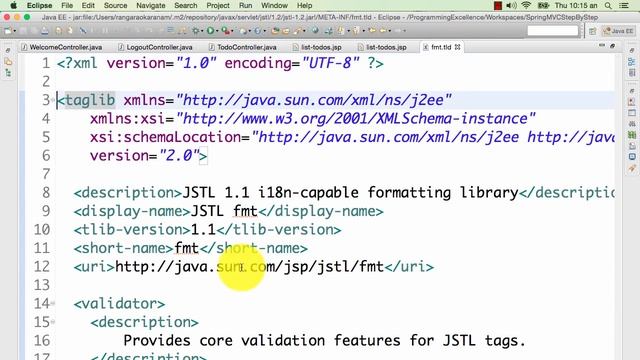The height and width of the screenshot is (360, 640).
Task: Open the Package Explorer fast view
Action: coord(8,62)
